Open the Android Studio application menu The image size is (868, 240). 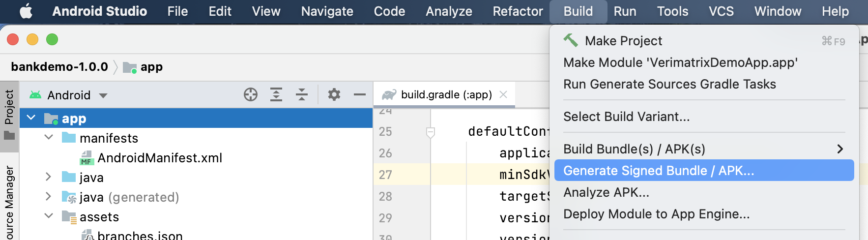99,11
